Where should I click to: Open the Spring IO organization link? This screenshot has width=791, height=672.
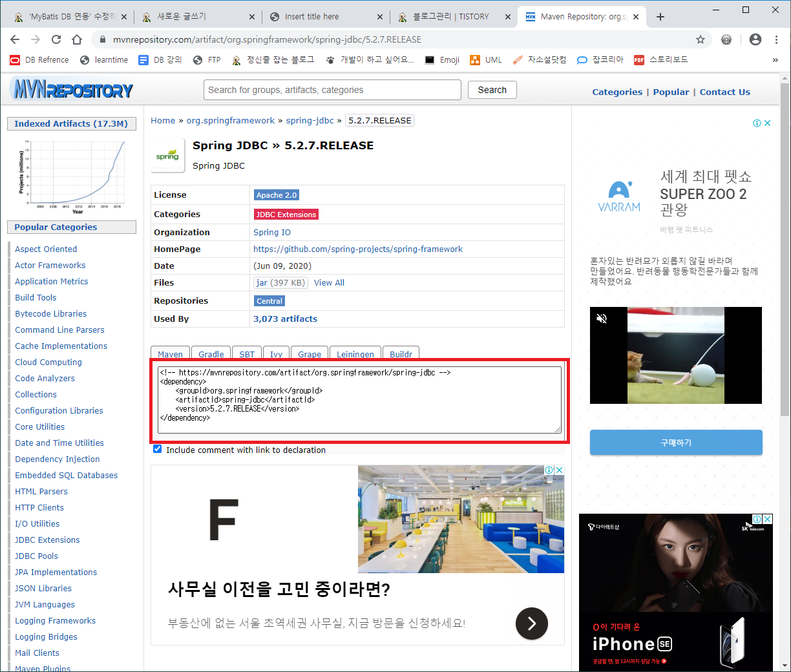click(x=272, y=232)
